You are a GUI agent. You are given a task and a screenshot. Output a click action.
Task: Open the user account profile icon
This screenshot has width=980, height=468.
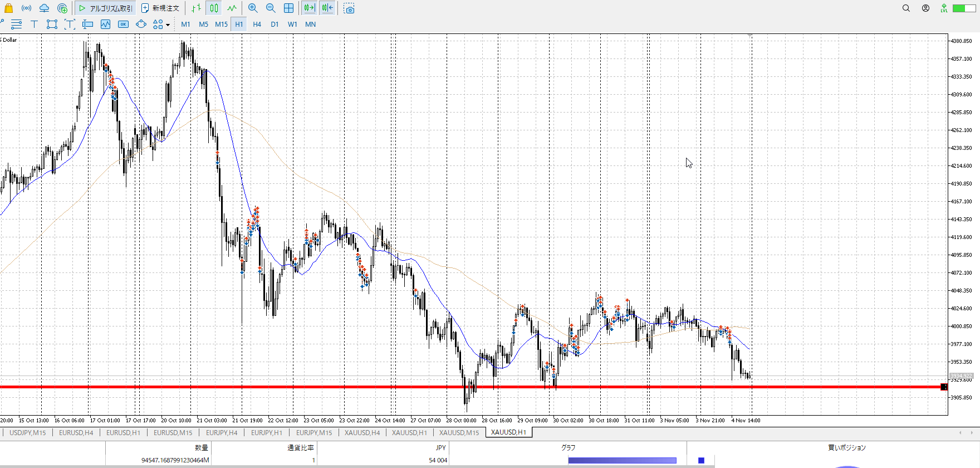pos(925,8)
